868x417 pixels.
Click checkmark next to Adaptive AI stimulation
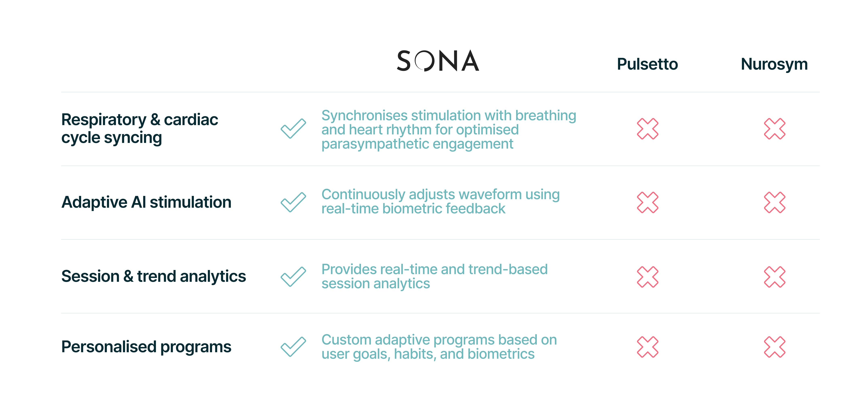click(293, 202)
